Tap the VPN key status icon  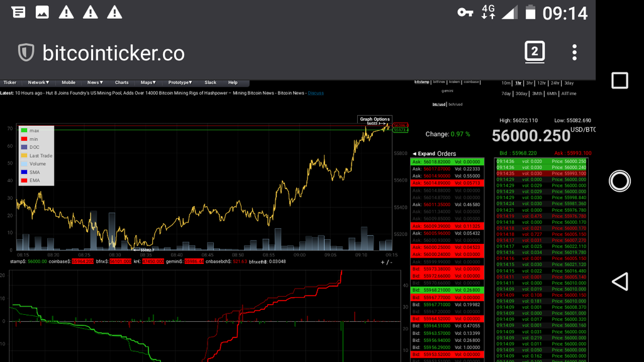(465, 13)
